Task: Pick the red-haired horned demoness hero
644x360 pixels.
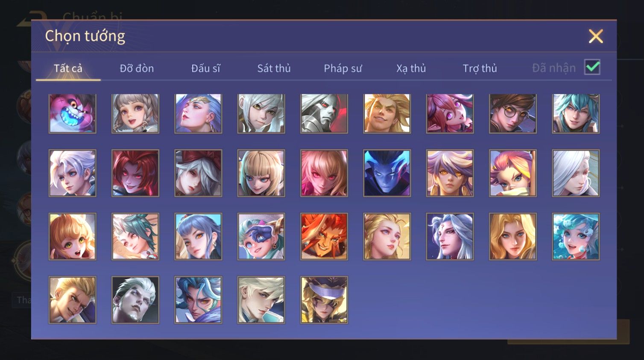Action: 135,173
